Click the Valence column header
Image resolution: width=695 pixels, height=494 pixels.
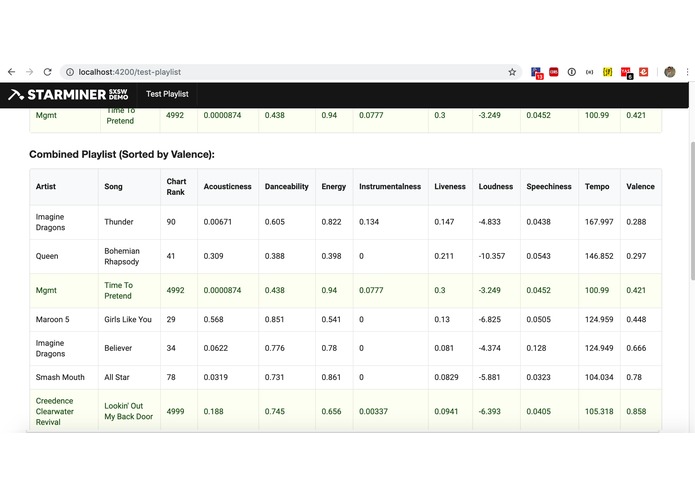tap(640, 187)
